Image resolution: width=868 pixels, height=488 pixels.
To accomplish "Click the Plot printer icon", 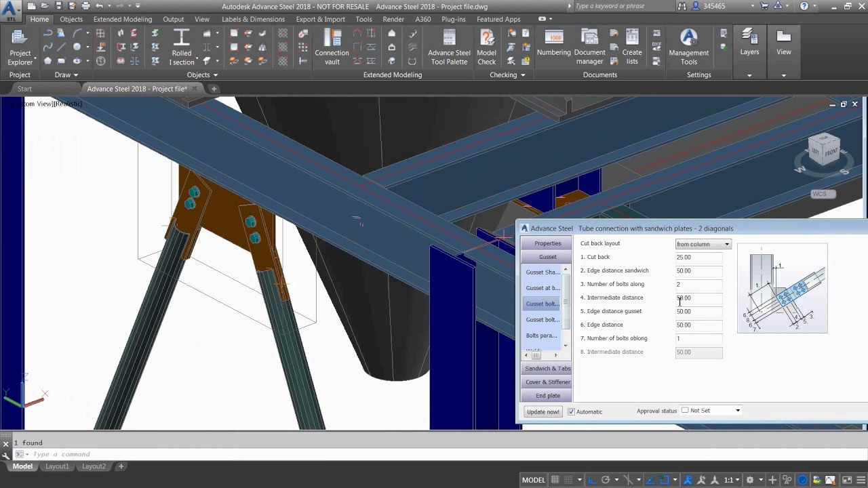I will 85,6.
